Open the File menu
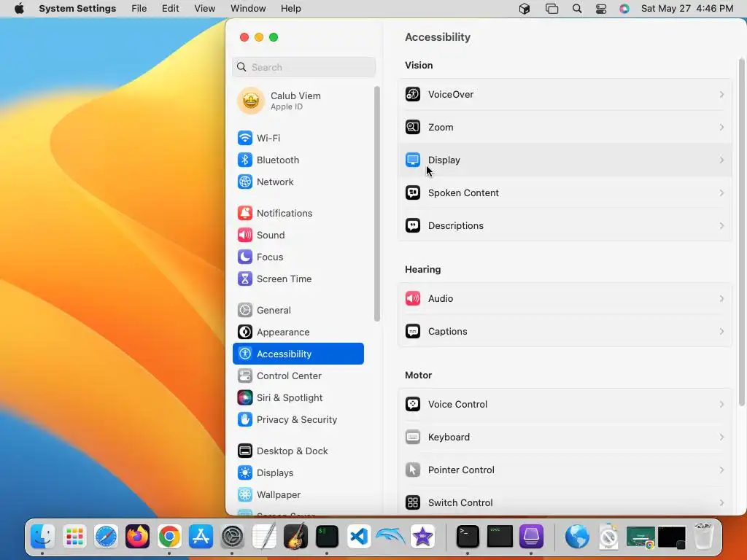747x560 pixels. (139, 9)
